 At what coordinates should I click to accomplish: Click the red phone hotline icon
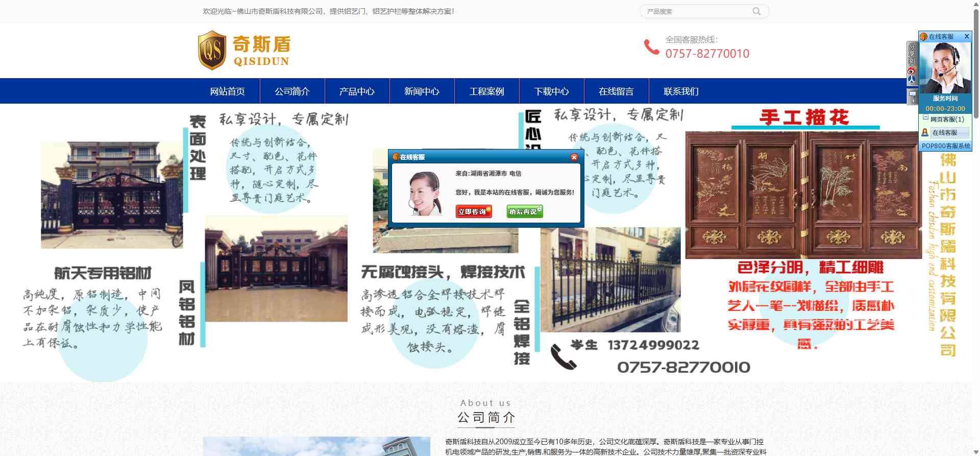pos(651,47)
